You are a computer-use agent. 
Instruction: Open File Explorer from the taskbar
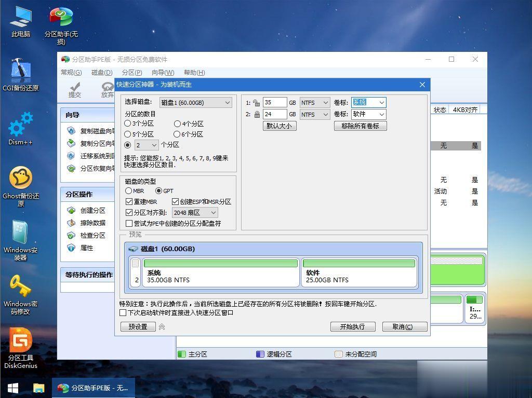(38, 388)
